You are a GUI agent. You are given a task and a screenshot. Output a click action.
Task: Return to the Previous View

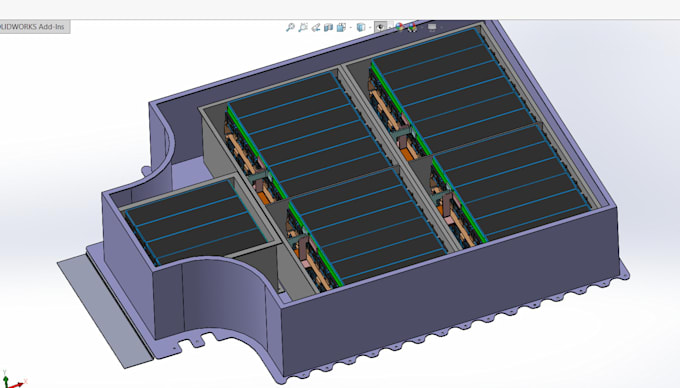[x=316, y=27]
